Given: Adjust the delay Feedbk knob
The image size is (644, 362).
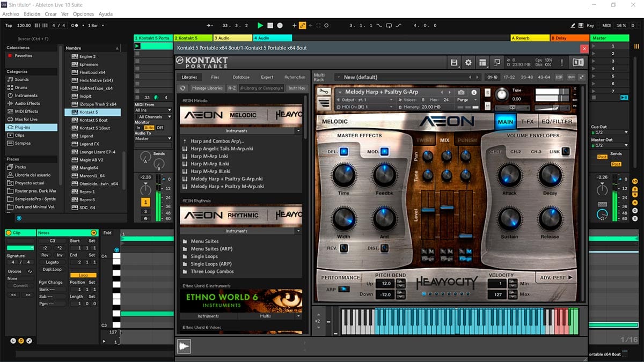Looking at the screenshot, I should [384, 175].
